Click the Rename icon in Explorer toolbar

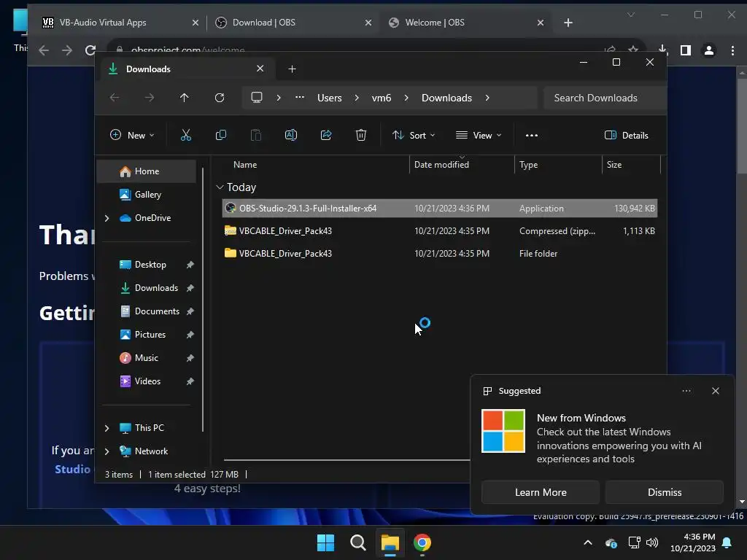tap(290, 135)
